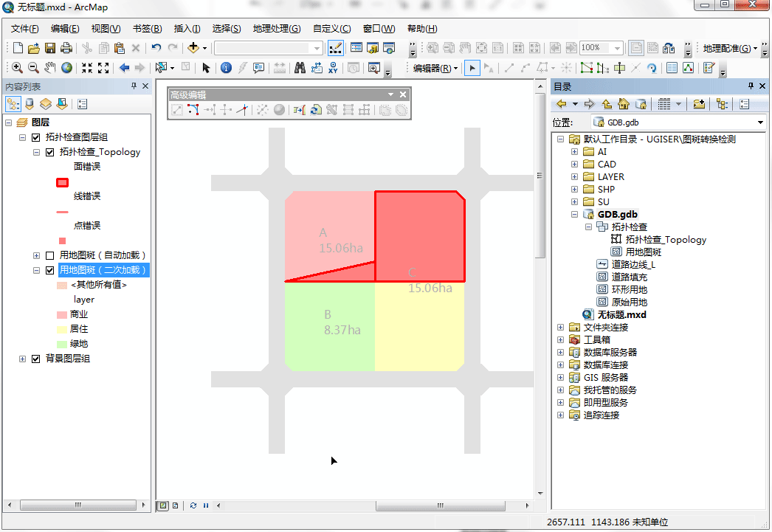This screenshot has height=532, width=772.
Task: Disable the 拓扑检查_Topology layer
Action: [x=49, y=153]
